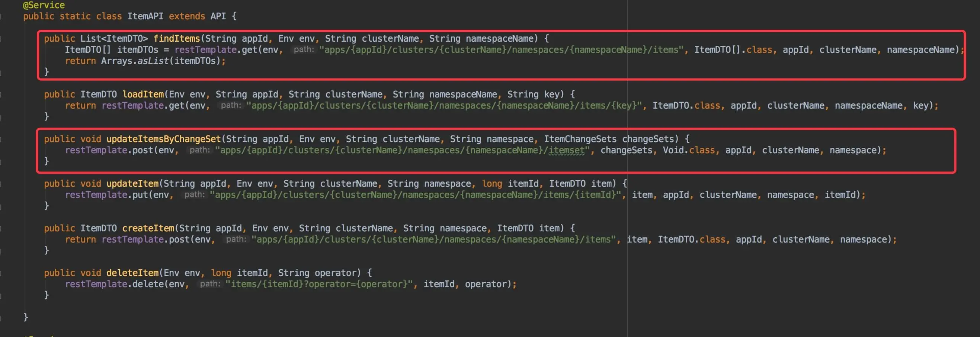Click the updateItem method name
This screenshot has height=337, width=980.
tap(132, 184)
